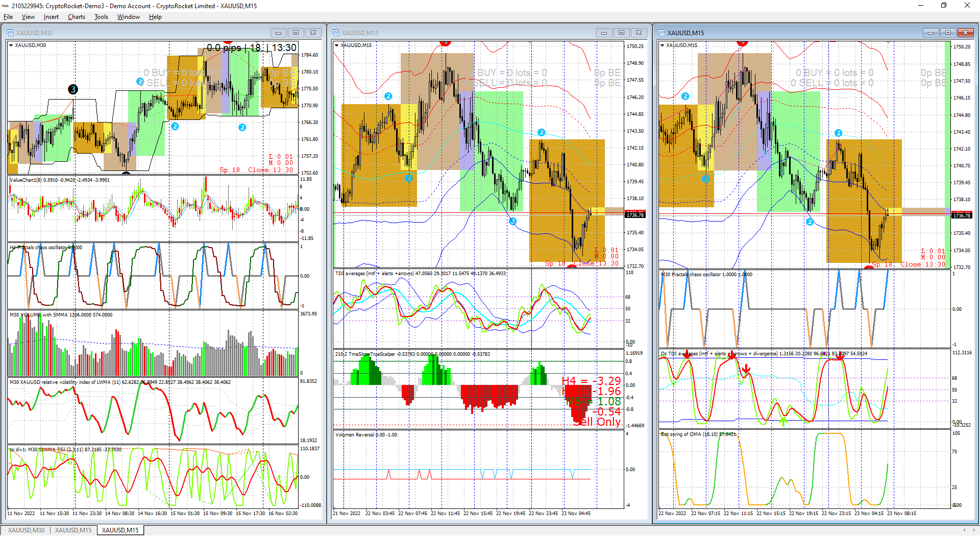Minimize the XAUUSD,M30 chart window
Screen dimensions: 980x536
278,33
